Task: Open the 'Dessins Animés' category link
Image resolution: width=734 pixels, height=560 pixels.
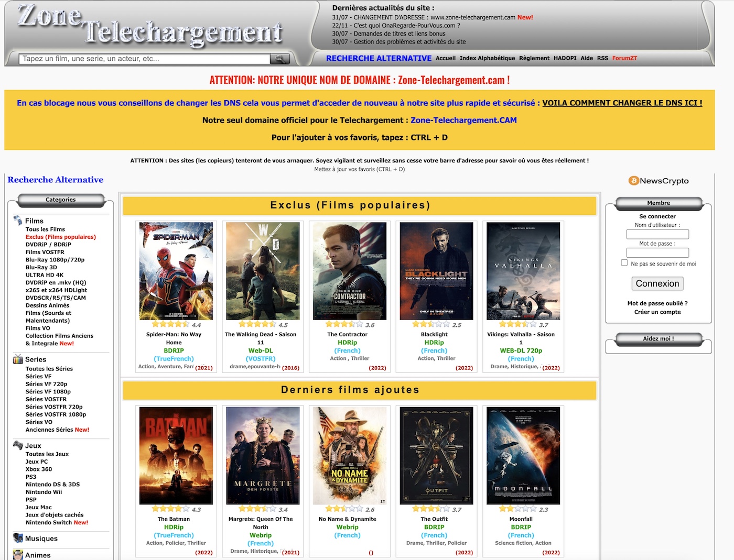Action: point(47,305)
